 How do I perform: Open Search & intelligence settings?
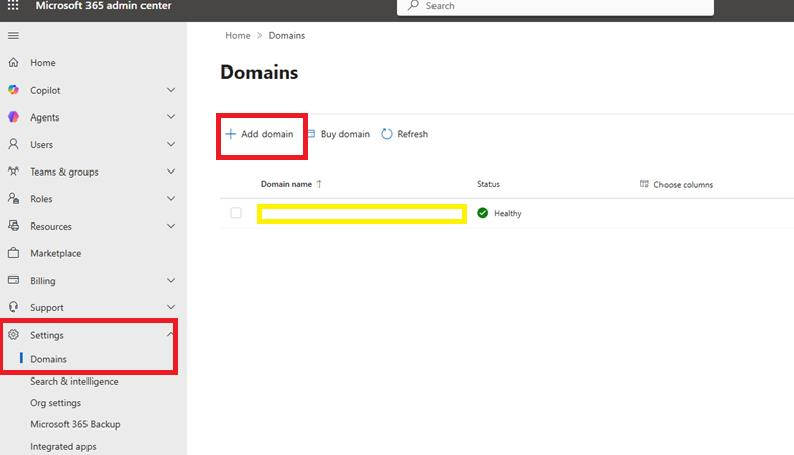point(74,382)
